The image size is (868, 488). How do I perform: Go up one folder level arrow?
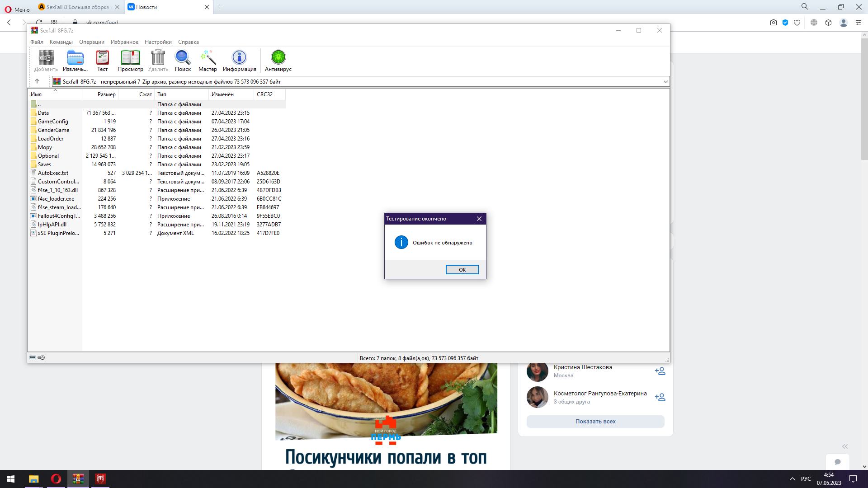click(x=37, y=81)
